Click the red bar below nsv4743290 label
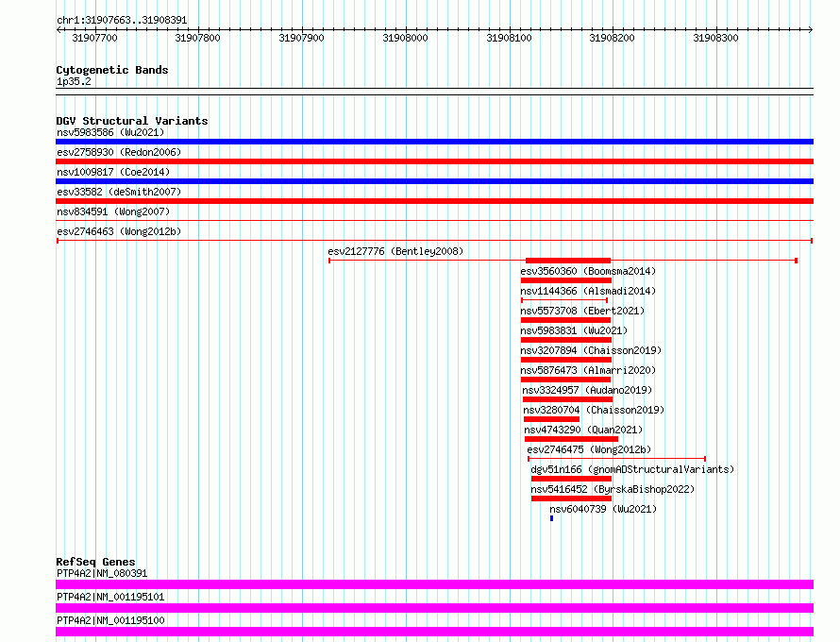This screenshot has height=642, width=840. (571, 439)
